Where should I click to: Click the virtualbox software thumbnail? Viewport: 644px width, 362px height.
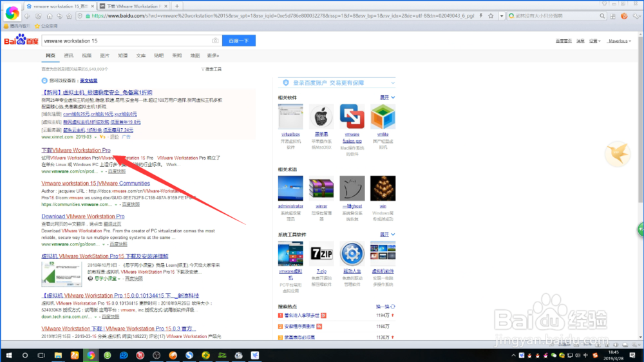coord(290,117)
